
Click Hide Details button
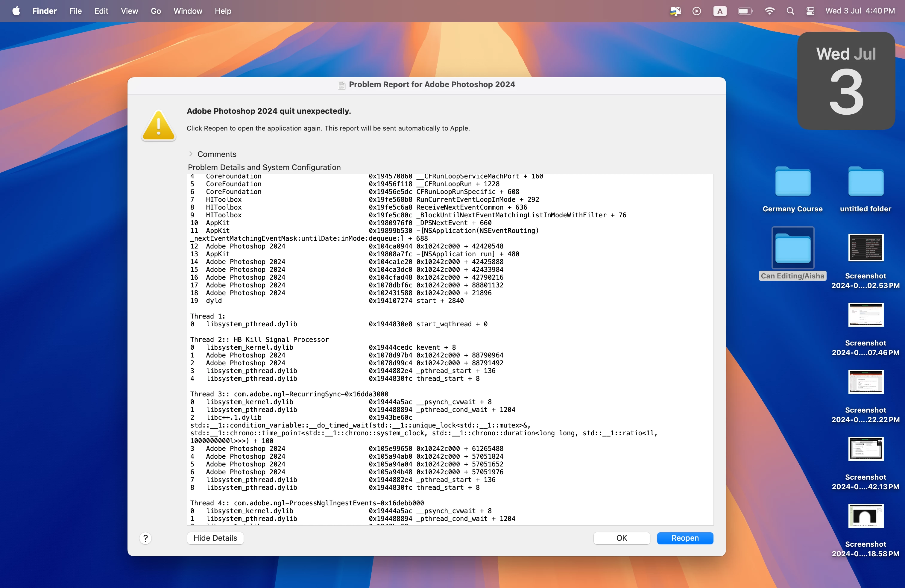215,538
